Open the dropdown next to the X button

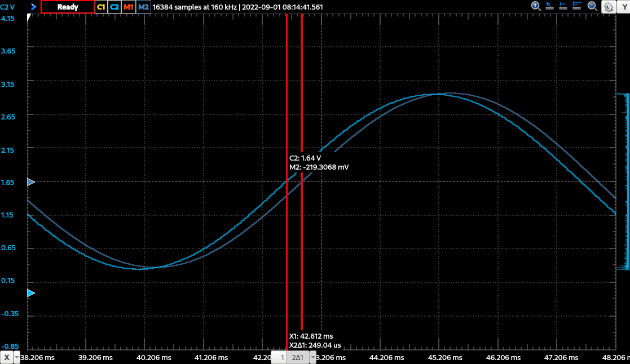coord(17,358)
